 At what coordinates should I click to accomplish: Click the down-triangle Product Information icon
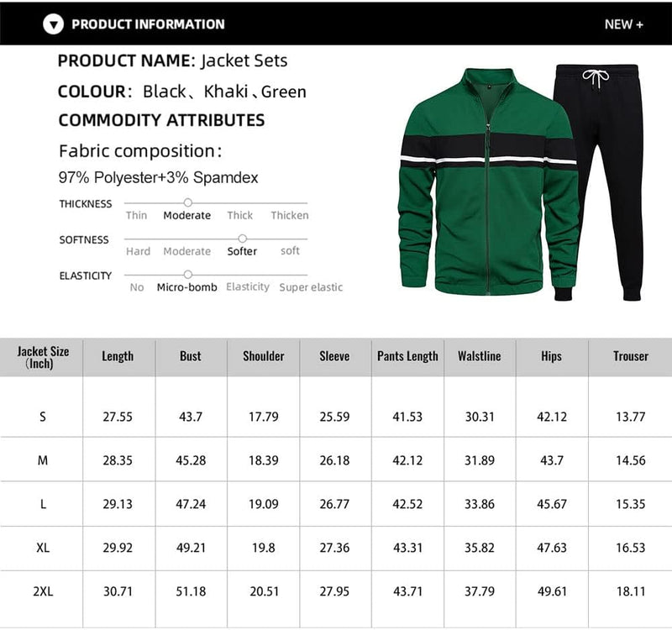click(54, 24)
